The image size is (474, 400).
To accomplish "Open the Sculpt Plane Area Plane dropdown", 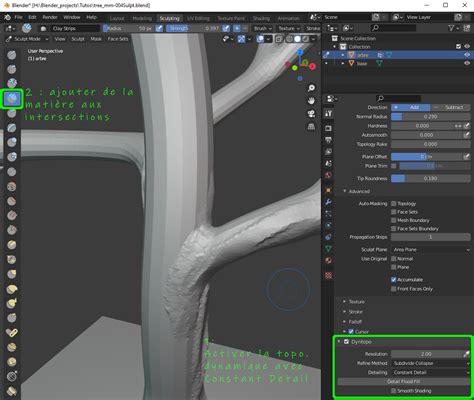I will pos(431,249).
